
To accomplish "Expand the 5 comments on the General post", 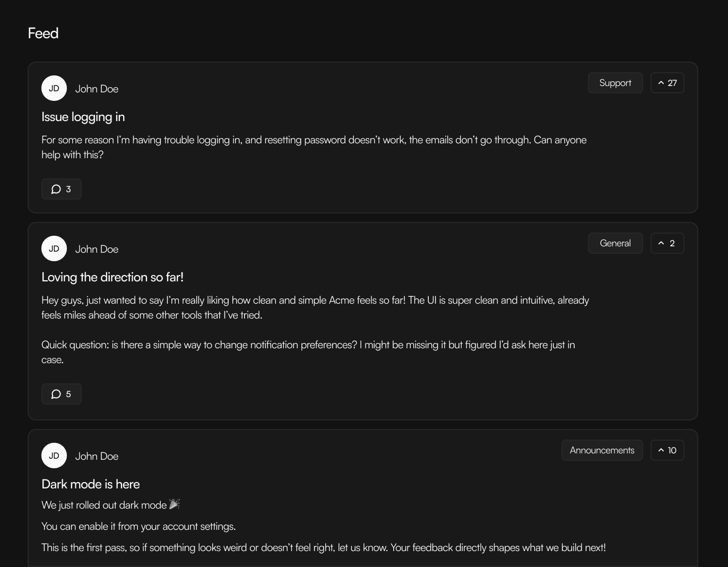I will click(61, 394).
